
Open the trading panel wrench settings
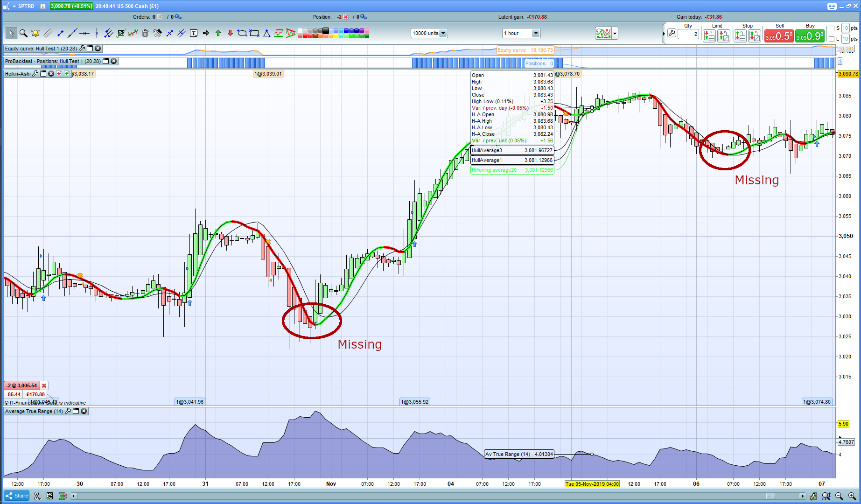point(672,33)
